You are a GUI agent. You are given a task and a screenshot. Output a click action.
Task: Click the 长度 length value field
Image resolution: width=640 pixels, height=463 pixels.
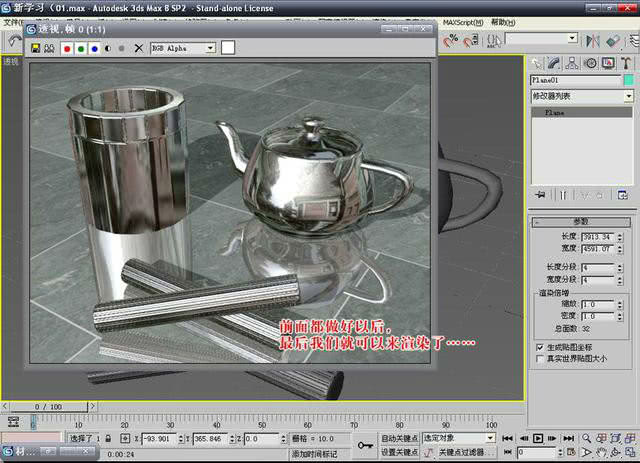(598, 237)
